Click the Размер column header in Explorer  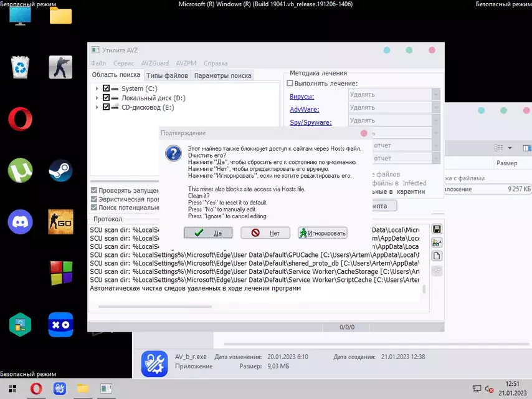(x=507, y=163)
